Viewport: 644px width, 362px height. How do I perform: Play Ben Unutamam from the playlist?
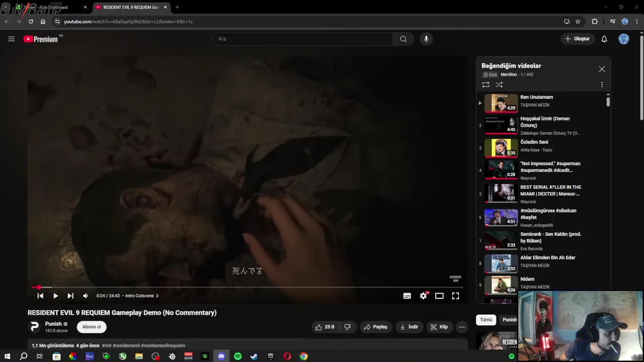pos(543,103)
